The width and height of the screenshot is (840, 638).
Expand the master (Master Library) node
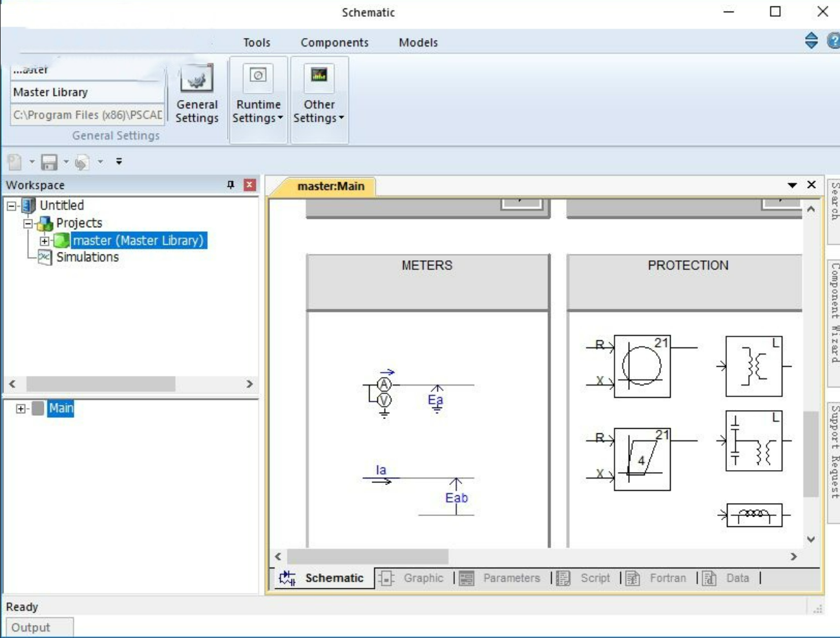tap(45, 241)
